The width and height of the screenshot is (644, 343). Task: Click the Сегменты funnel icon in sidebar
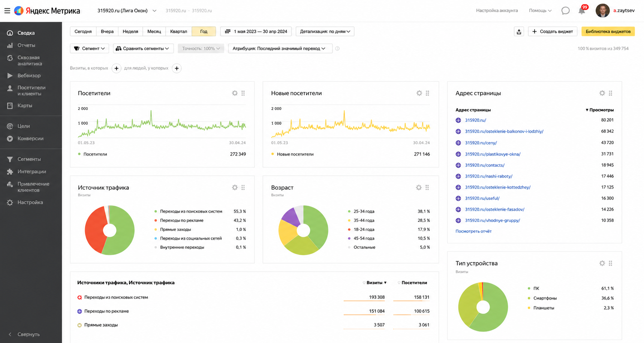click(x=10, y=159)
